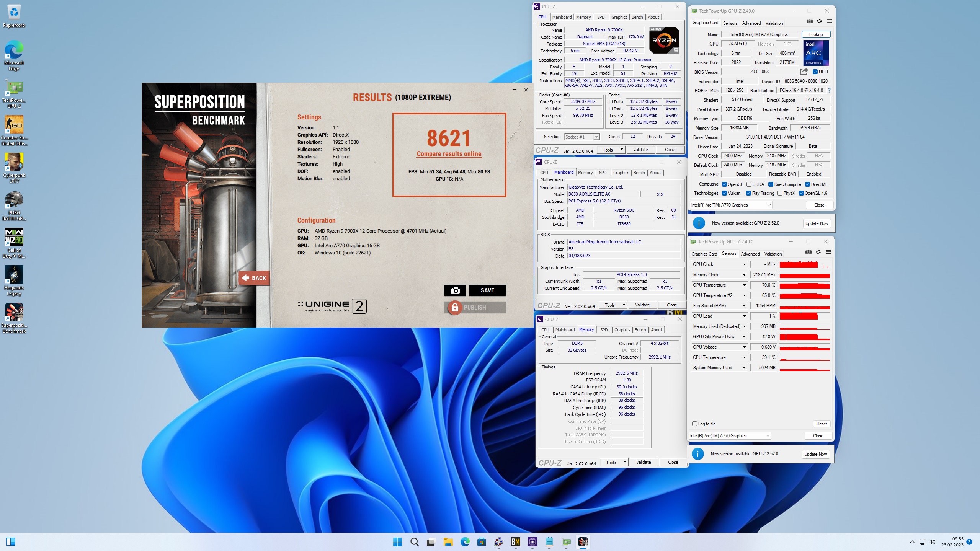Click SAVE in Superposition results
Screen dimensions: 980x551
click(487, 290)
